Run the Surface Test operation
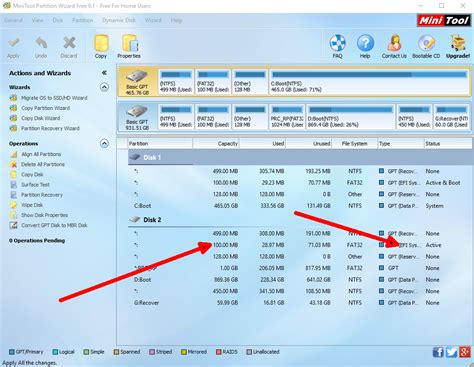Screen dimensions: 474x367 (30, 185)
